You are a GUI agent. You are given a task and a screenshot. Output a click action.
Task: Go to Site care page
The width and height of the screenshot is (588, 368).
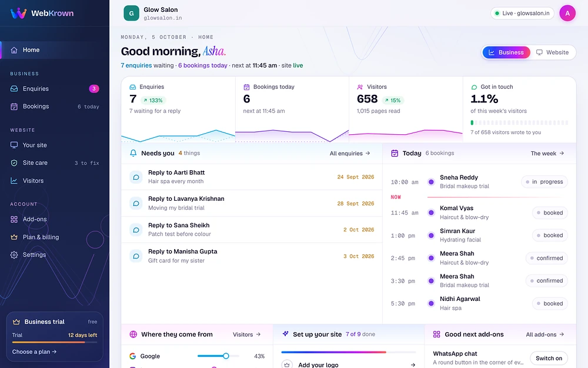[x=55, y=163]
